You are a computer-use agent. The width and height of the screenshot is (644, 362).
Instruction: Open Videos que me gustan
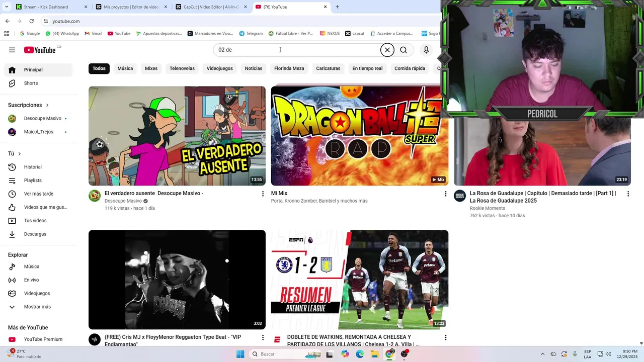pos(38,207)
